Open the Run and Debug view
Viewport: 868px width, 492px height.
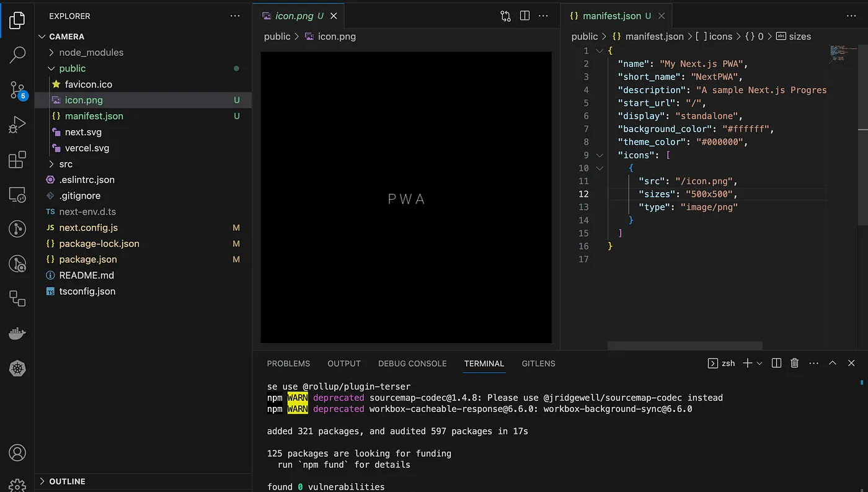(x=17, y=125)
